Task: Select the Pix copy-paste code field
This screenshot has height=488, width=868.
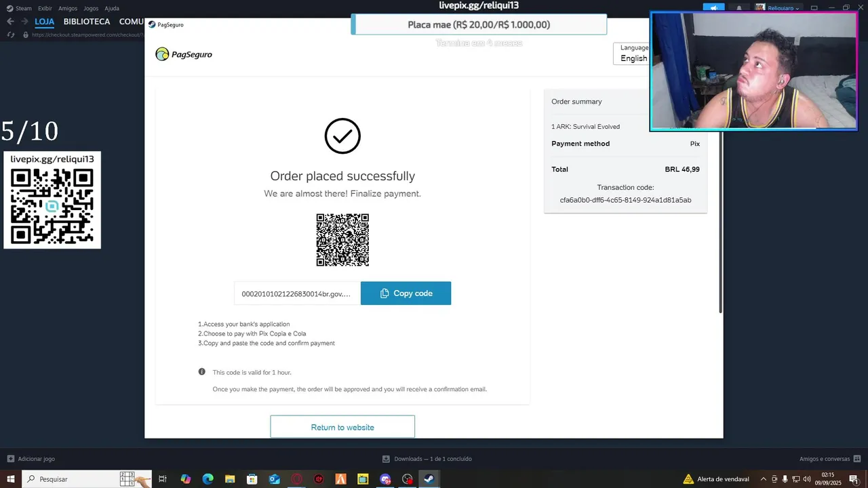Action: coord(297,293)
